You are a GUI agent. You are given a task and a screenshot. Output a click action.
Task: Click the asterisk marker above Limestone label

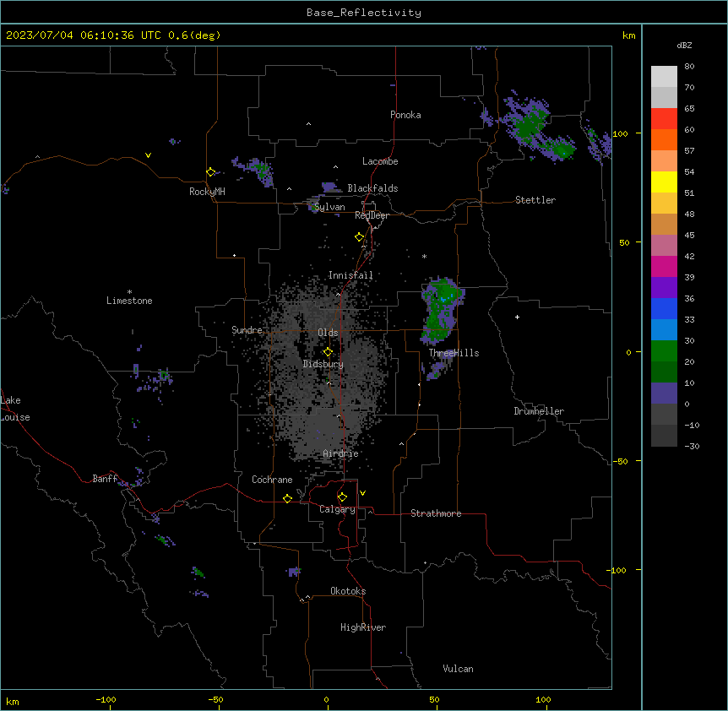tap(129, 292)
